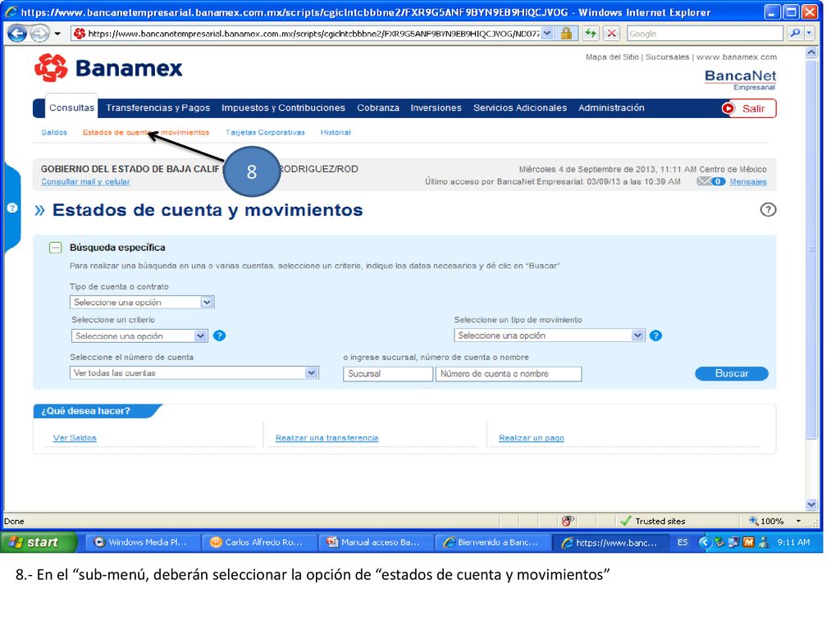Open the Servicios Adicionales menu

[519, 107]
